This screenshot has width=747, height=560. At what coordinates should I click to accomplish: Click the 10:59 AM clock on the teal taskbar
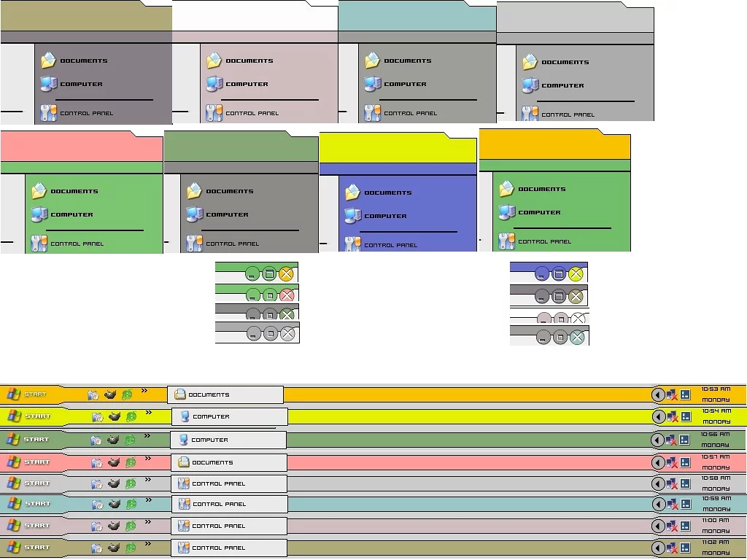[716, 503]
